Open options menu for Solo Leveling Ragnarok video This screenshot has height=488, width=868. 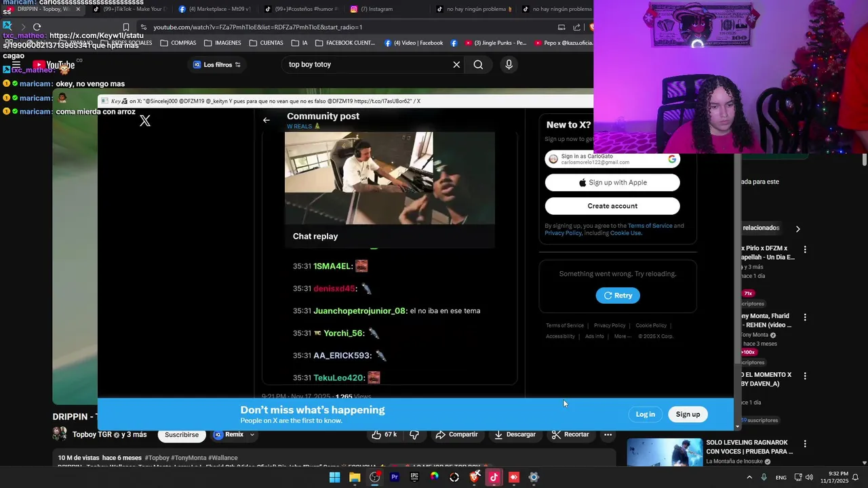pos(805,444)
